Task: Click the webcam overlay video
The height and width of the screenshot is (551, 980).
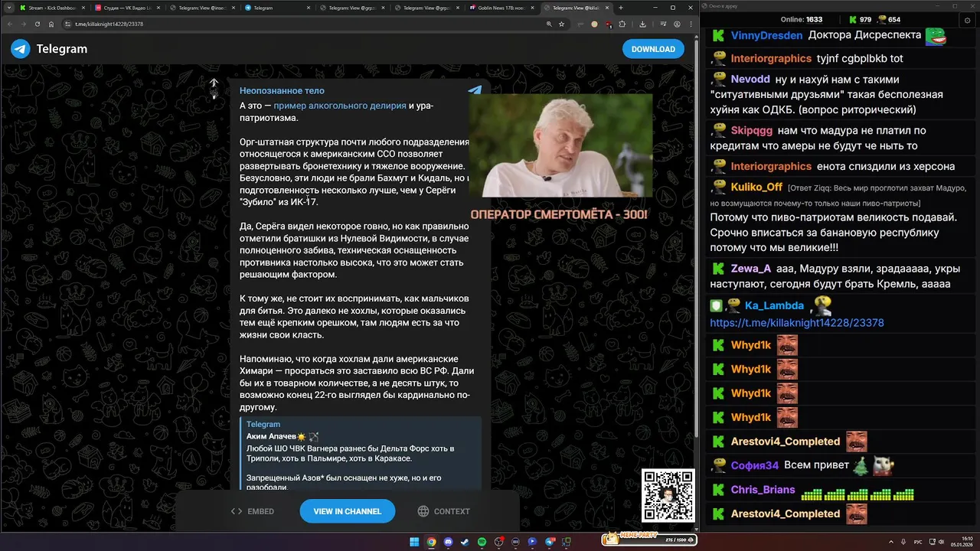Action: click(560, 145)
